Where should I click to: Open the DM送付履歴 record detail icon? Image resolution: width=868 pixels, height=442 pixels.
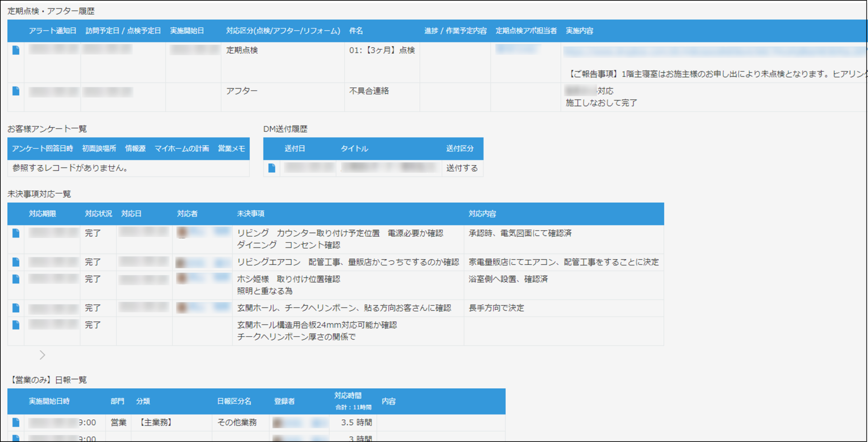[272, 168]
